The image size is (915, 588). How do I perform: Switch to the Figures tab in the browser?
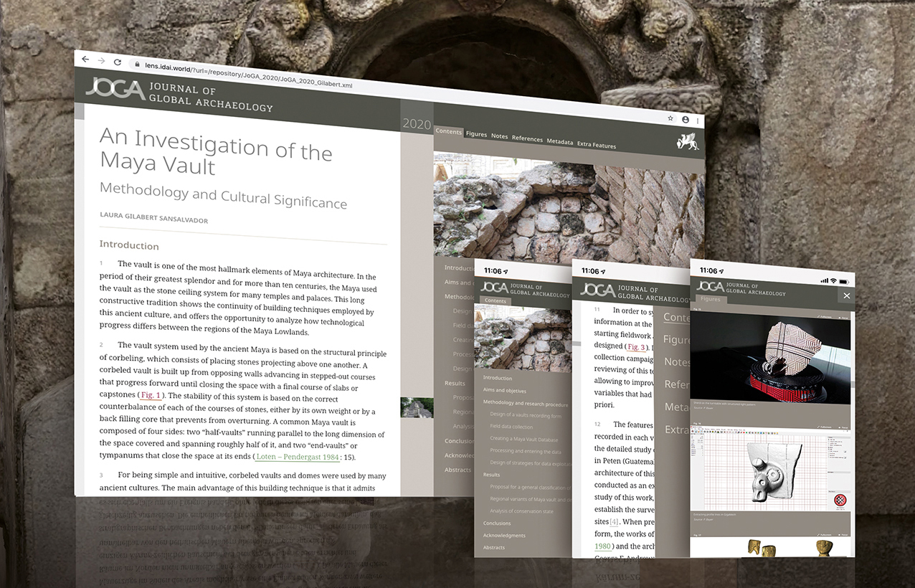point(476,134)
